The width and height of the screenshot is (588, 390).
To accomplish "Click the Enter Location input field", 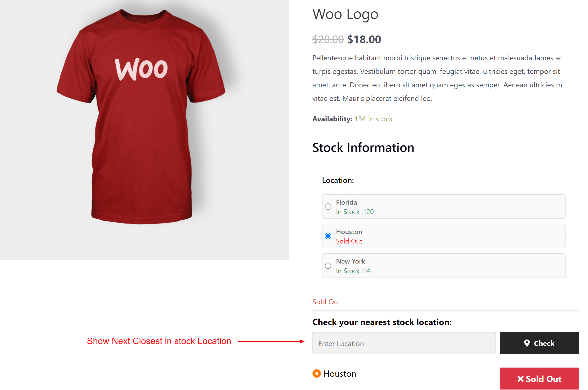I will [403, 343].
